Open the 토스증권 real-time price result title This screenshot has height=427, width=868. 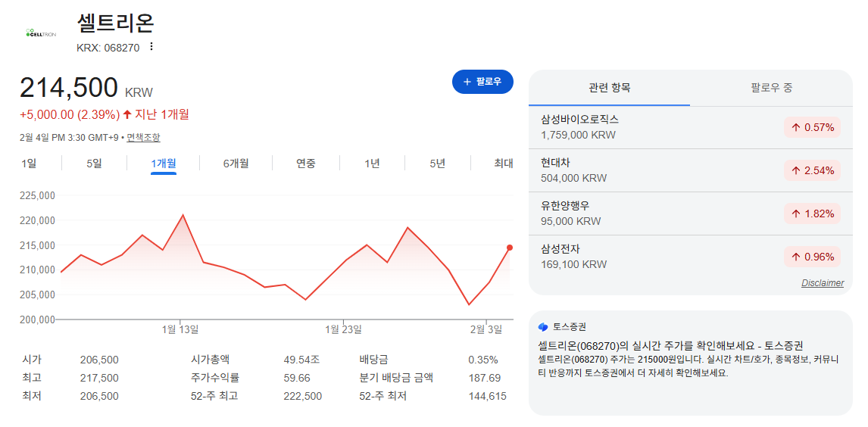670,346
